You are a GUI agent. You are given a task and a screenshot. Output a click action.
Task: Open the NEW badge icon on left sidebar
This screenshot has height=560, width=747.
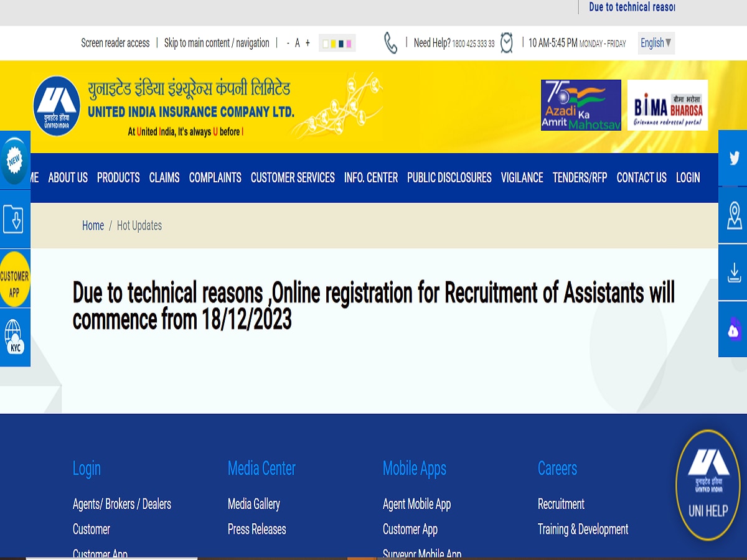14,161
